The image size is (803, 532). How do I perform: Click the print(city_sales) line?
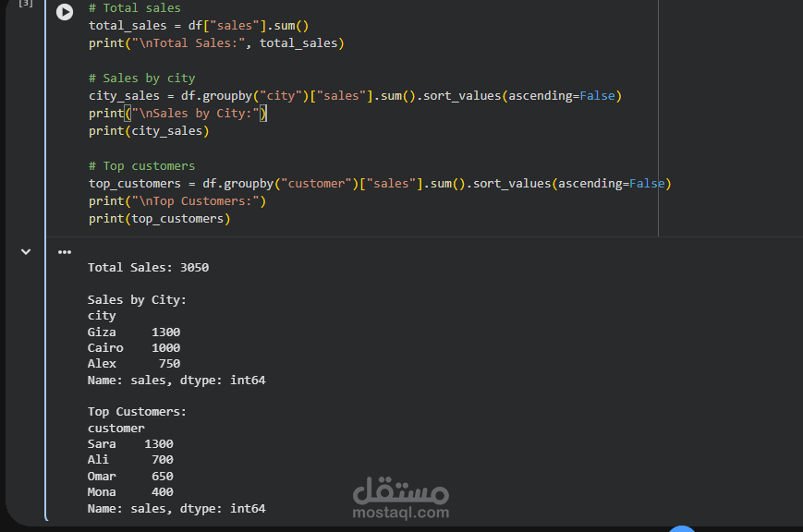(x=149, y=131)
